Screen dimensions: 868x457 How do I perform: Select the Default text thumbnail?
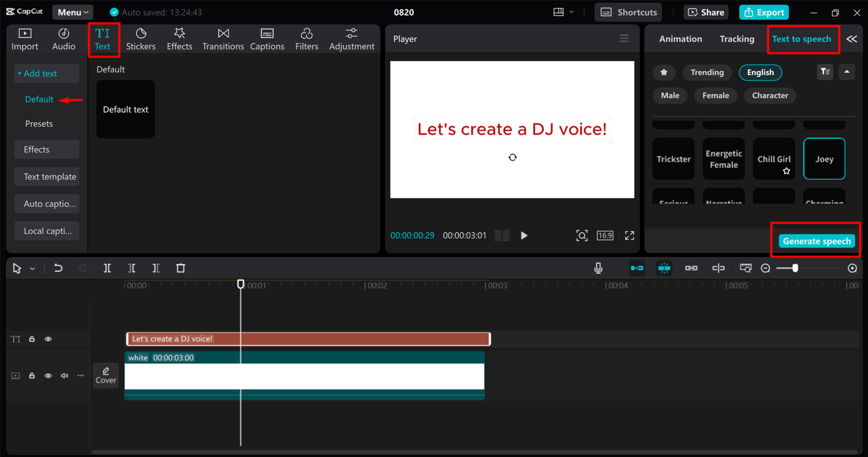[x=125, y=109]
